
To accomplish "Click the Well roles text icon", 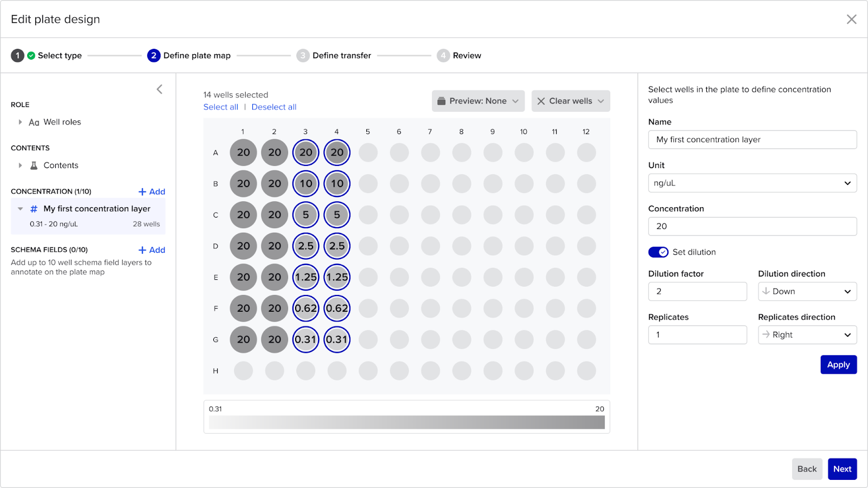I will 34,123.
